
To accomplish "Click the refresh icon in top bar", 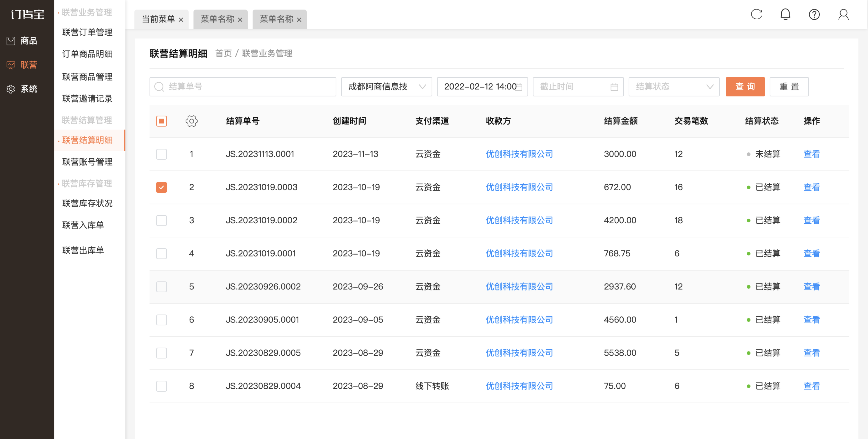I will [756, 14].
